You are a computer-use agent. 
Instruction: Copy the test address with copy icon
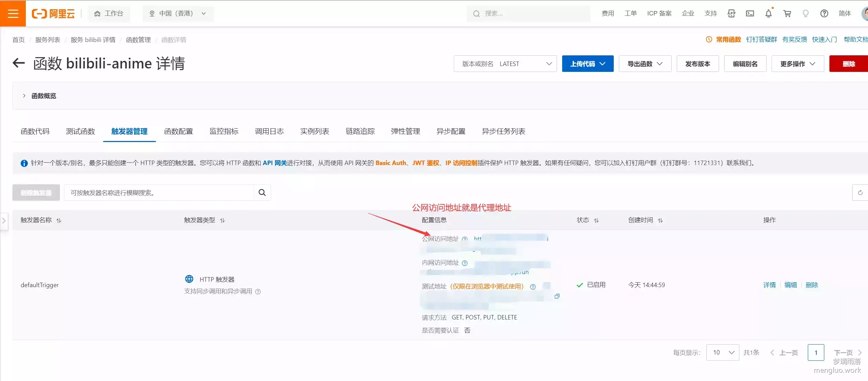pyautogui.click(x=557, y=296)
